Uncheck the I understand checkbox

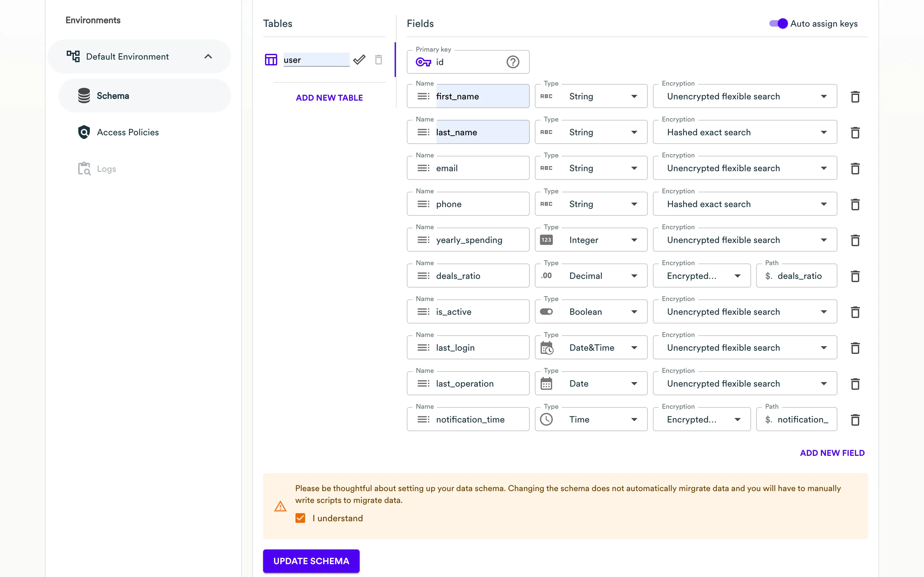pyautogui.click(x=300, y=518)
